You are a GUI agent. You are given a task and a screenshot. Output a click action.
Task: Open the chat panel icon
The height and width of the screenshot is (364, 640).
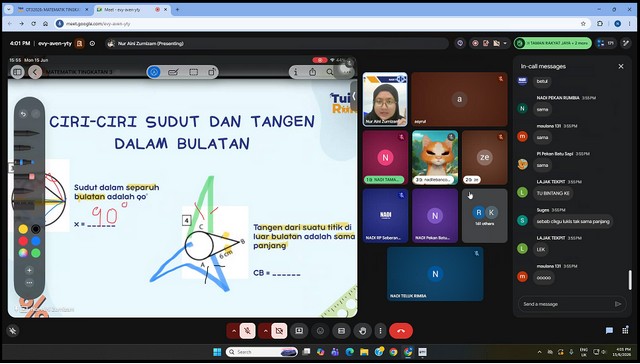pyautogui.click(x=609, y=331)
